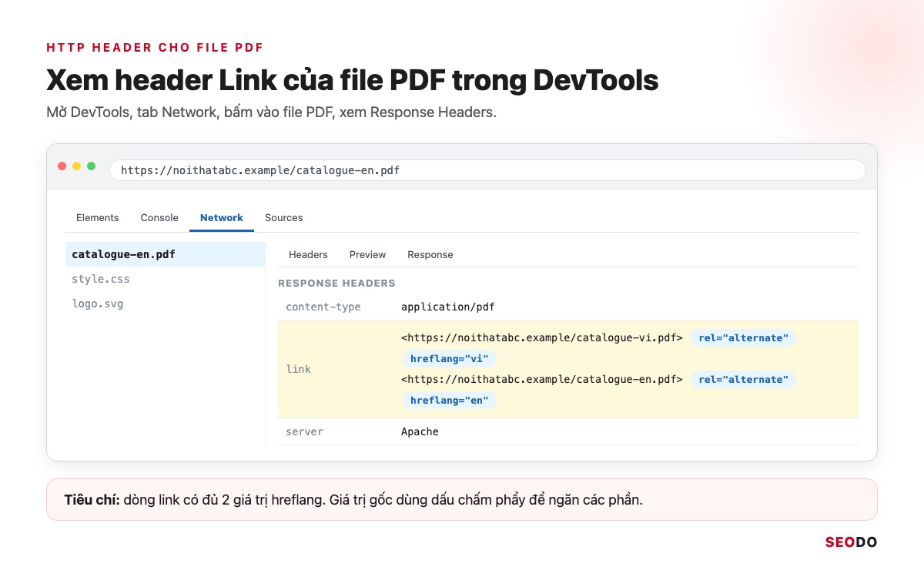Click the RESPONSE HEADERS section label

pyautogui.click(x=336, y=283)
